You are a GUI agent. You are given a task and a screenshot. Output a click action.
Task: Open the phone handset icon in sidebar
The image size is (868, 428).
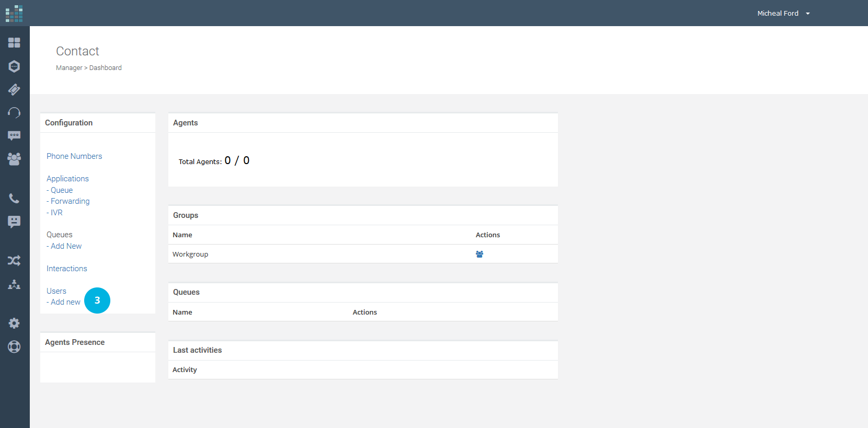tap(14, 199)
